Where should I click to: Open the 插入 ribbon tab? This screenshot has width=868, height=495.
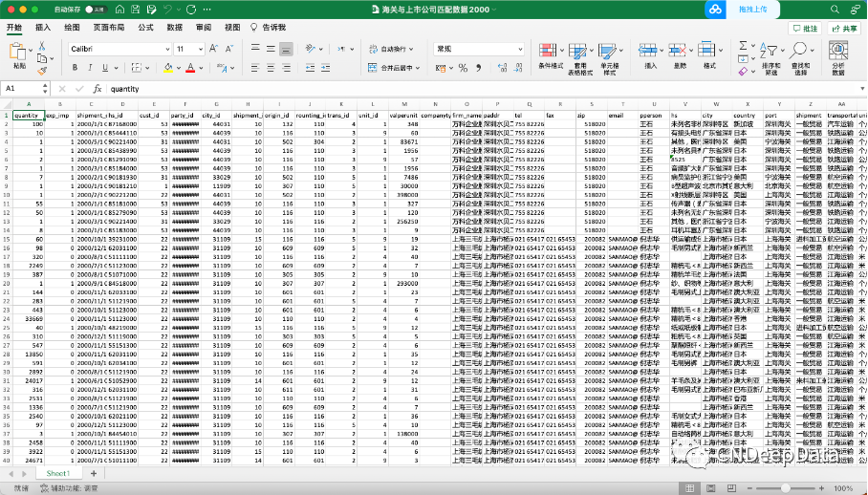pos(43,27)
